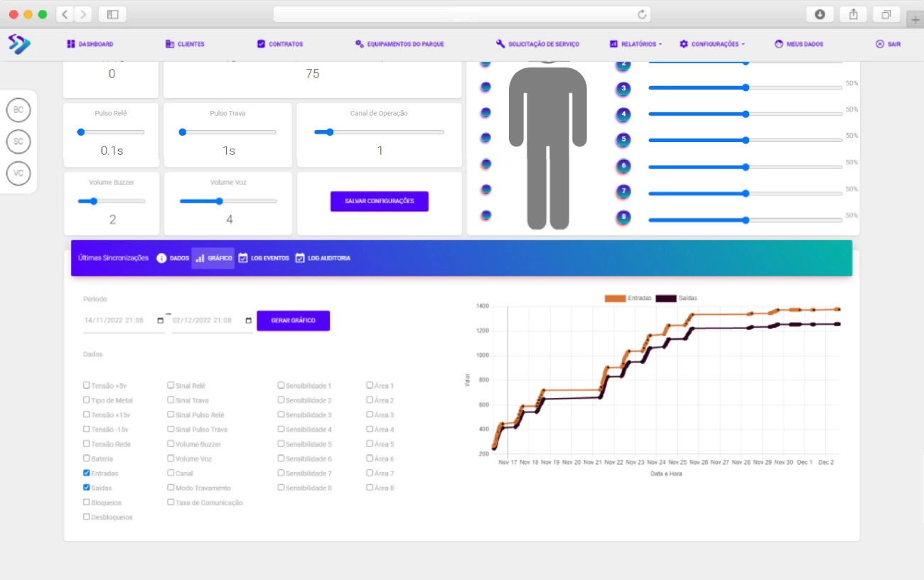Select the SC circle sidebar icon
Image resolution: width=924 pixels, height=580 pixels.
coord(18,141)
